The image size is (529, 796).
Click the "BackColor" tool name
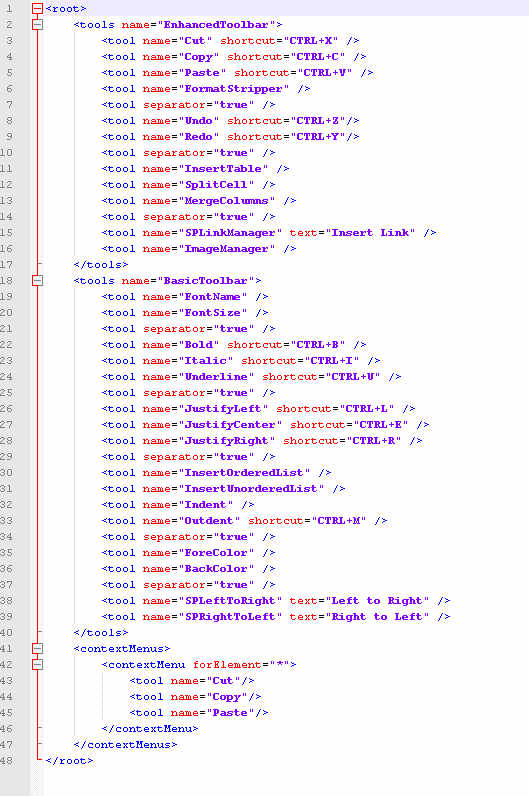coord(216,568)
